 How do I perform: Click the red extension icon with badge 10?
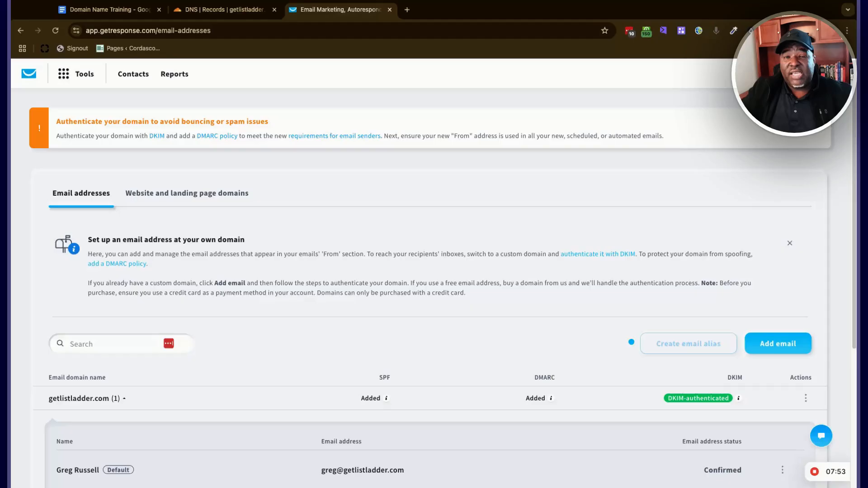coord(629,31)
